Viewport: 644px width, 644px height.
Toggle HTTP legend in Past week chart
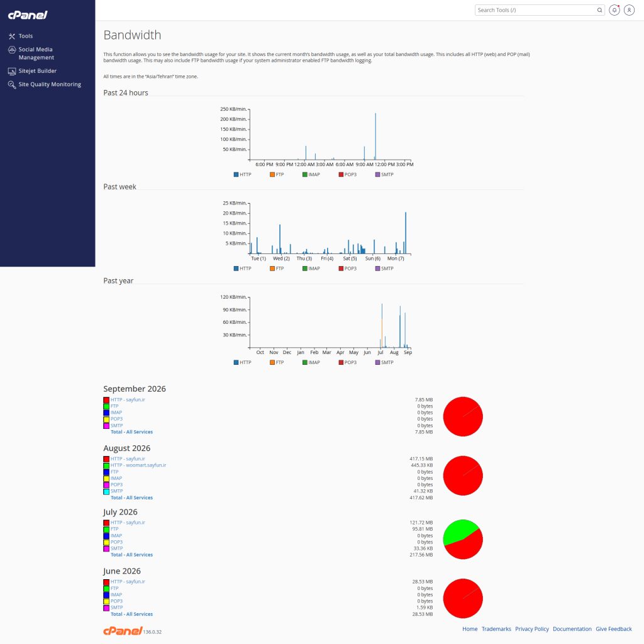pos(242,269)
